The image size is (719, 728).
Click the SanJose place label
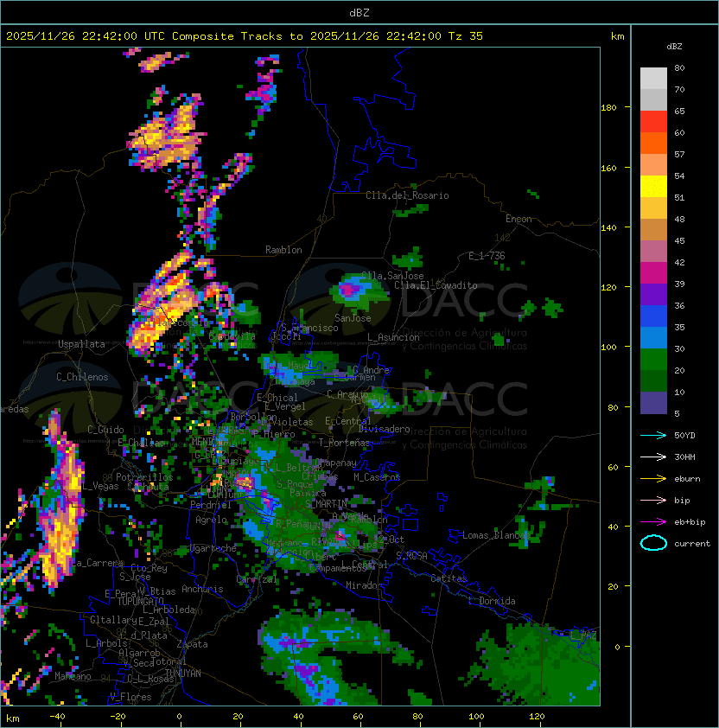coord(353,318)
